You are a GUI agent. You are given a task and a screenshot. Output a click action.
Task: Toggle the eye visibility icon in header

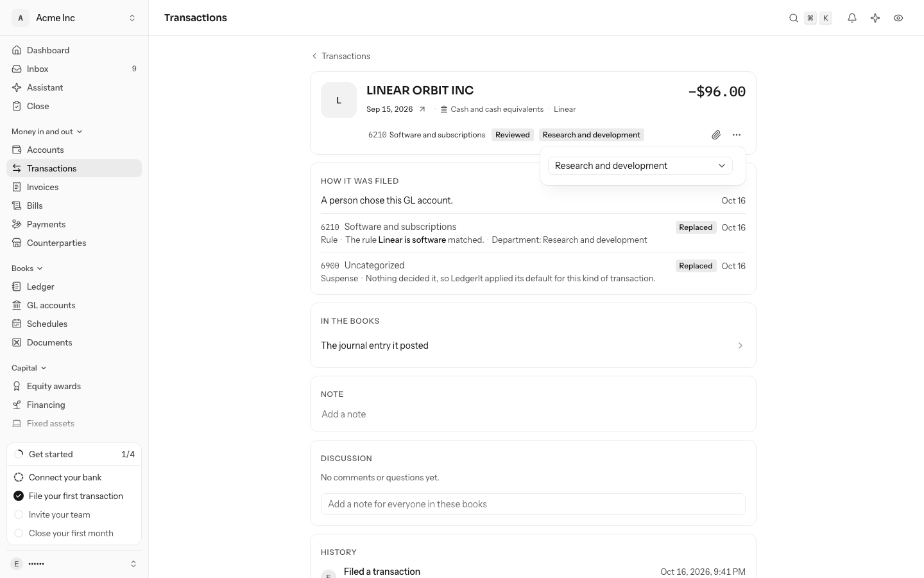click(x=898, y=18)
